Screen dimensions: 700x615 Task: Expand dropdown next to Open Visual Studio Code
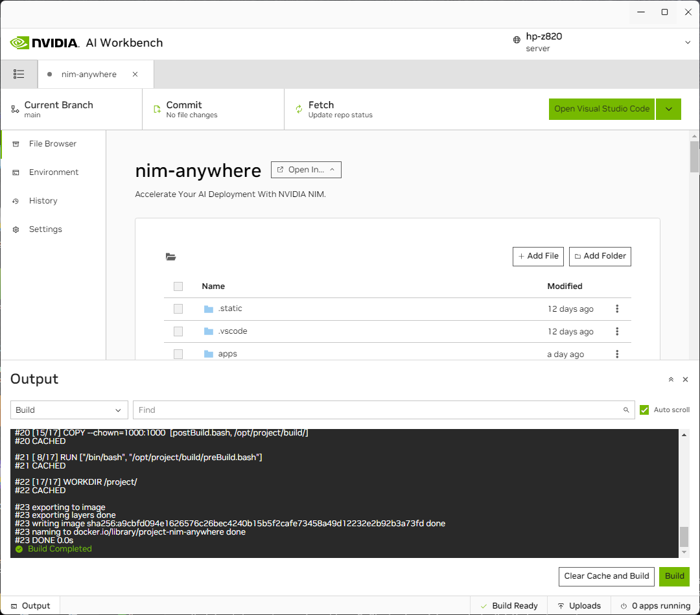click(668, 109)
